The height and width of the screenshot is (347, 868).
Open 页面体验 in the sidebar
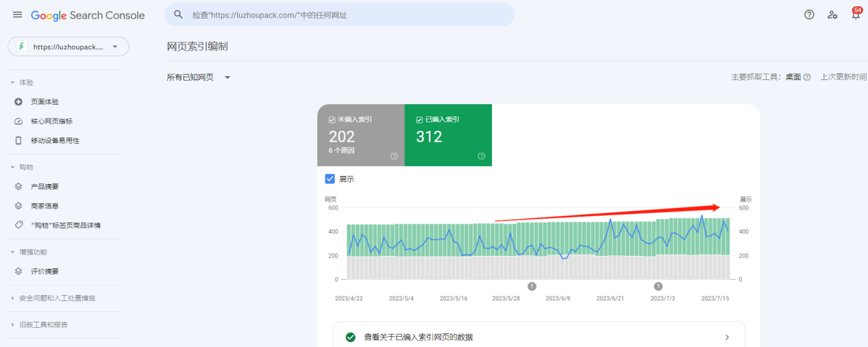pos(45,102)
